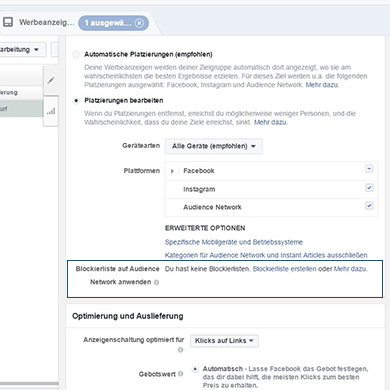Viewport: 390px width, 390px height.
Task: Click the left panel horizontal scrollbar
Action: 29,384
